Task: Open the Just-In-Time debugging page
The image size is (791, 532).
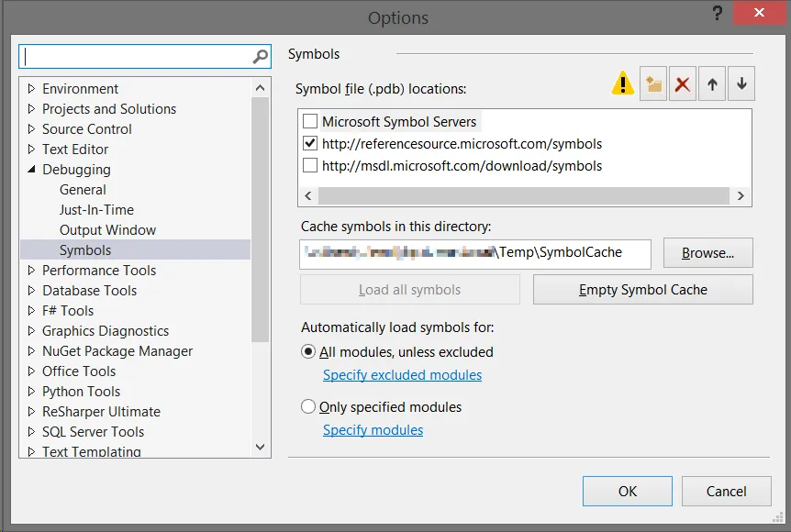Action: (96, 210)
